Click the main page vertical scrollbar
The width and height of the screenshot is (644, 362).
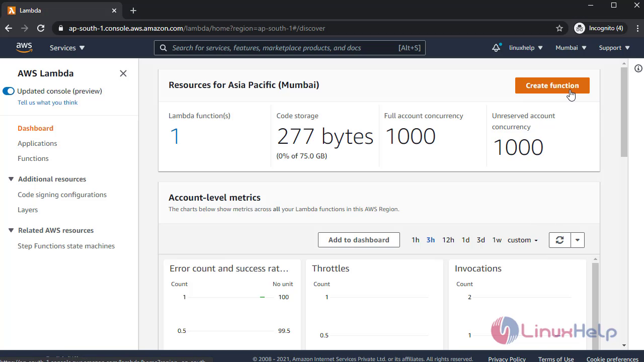pyautogui.click(x=624, y=112)
